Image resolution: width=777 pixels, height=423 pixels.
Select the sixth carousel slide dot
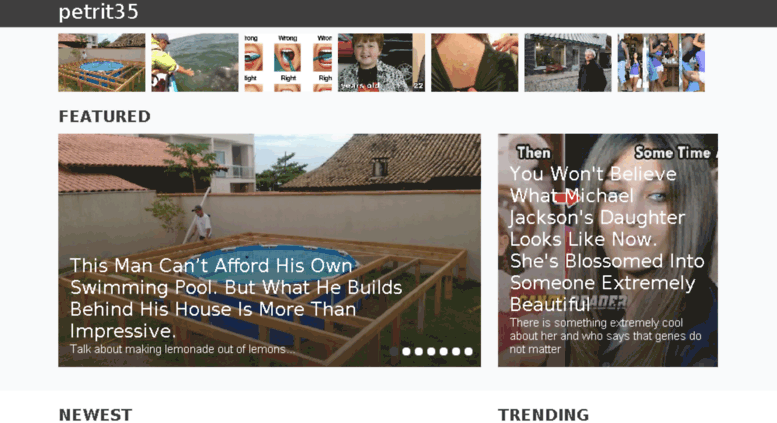pyautogui.click(x=456, y=351)
